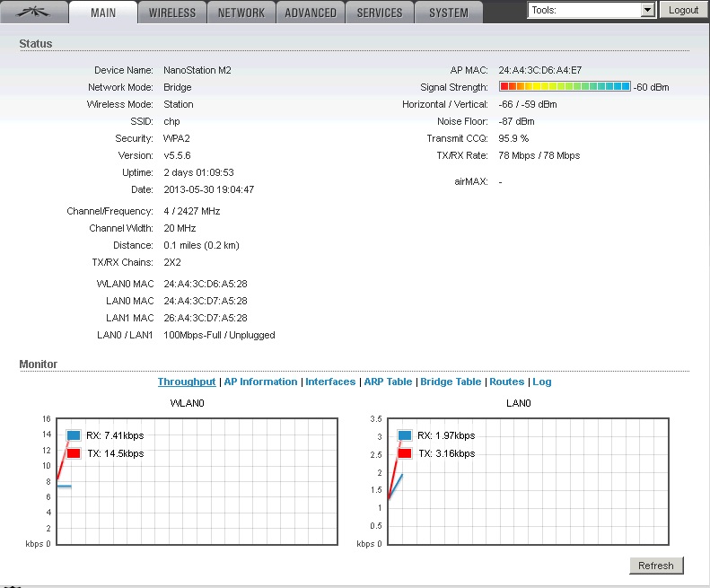Select the Wireless Mode value Station
This screenshot has height=588, width=710.
coord(179,104)
